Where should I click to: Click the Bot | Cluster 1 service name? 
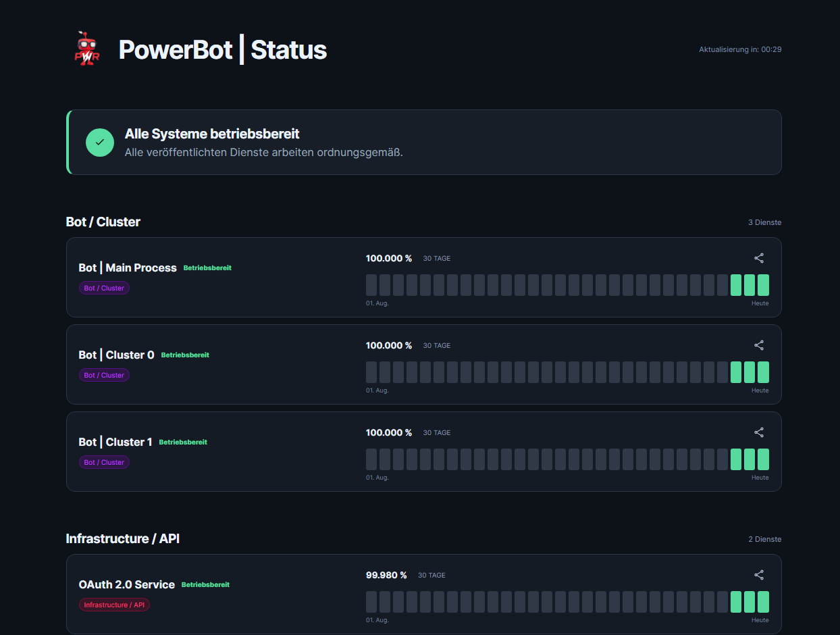pos(115,442)
